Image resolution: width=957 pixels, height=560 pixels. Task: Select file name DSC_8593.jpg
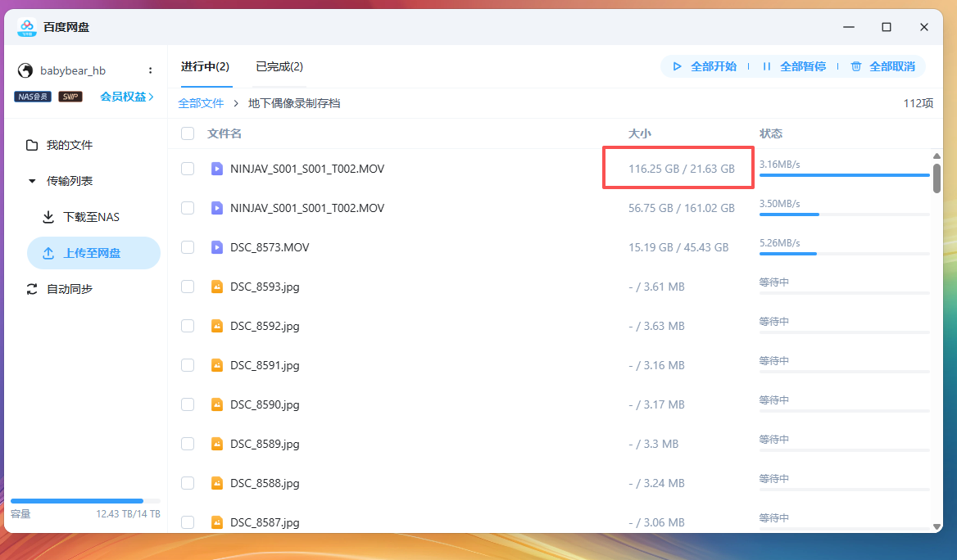[265, 287]
